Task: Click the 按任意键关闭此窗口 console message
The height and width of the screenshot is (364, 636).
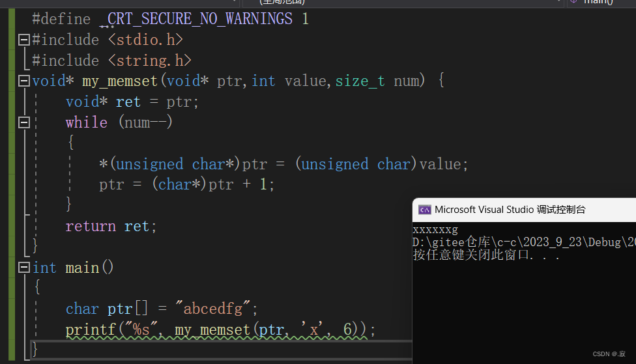Action: coord(486,255)
